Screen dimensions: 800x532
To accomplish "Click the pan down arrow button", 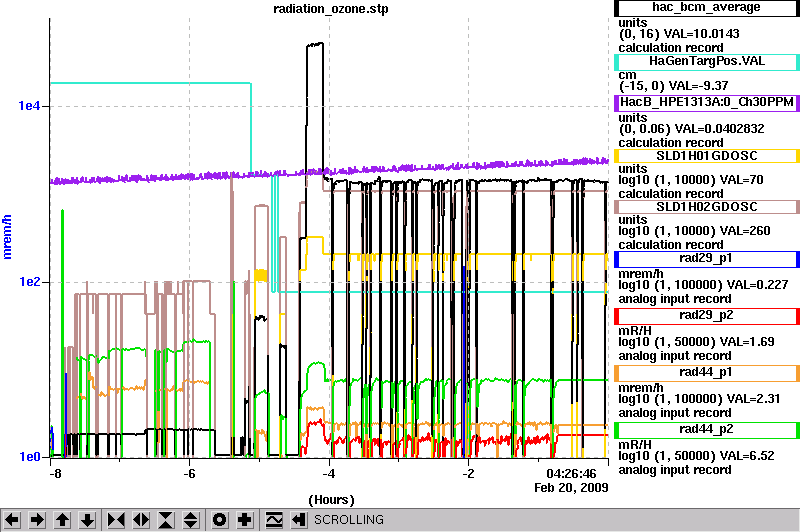I will point(88,520).
